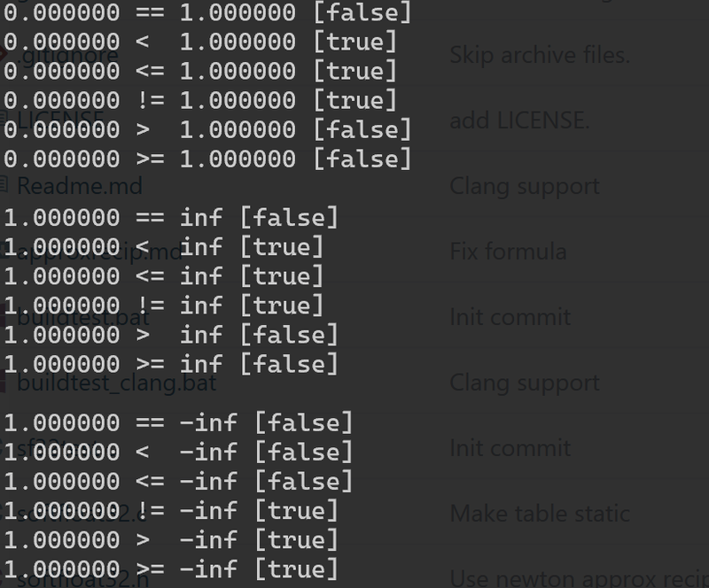This screenshot has height=588, width=709.
Task: Open the Readme.md file
Action: pos(80,186)
